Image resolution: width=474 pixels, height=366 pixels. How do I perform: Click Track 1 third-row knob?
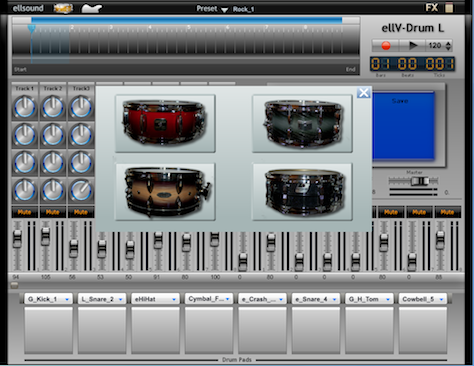click(25, 163)
